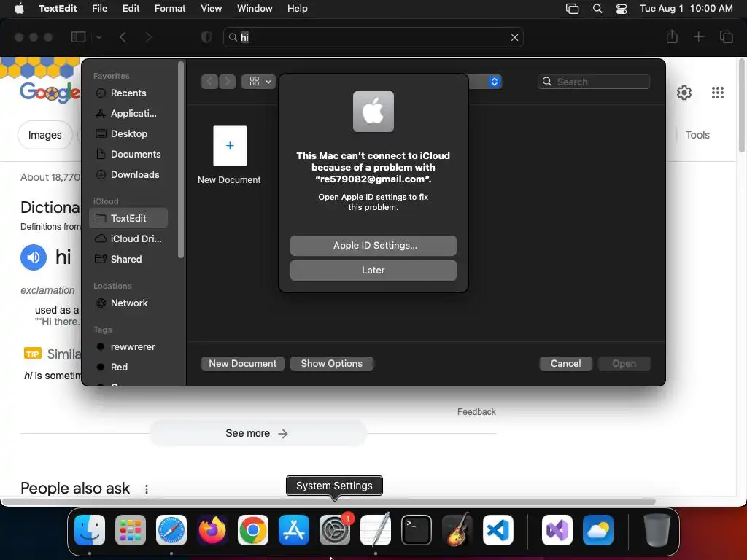Open the File menu
Screen dimensions: 747x560
pyautogui.click(x=99, y=8)
